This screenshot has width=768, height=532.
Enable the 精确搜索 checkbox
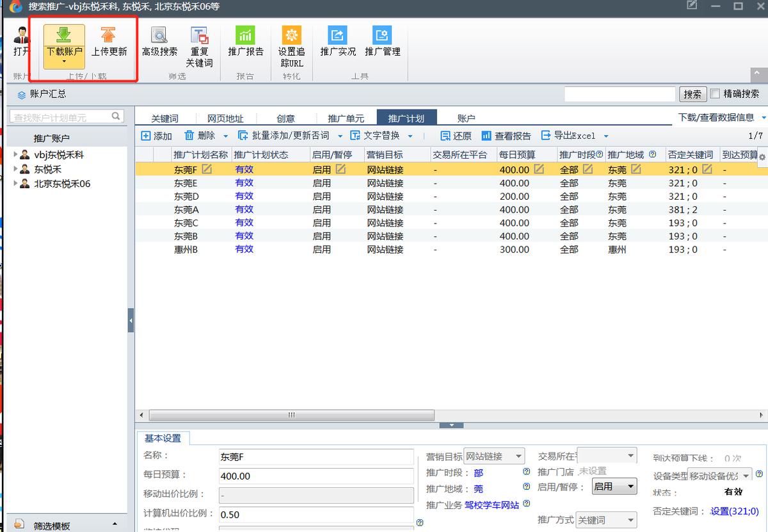pos(716,93)
